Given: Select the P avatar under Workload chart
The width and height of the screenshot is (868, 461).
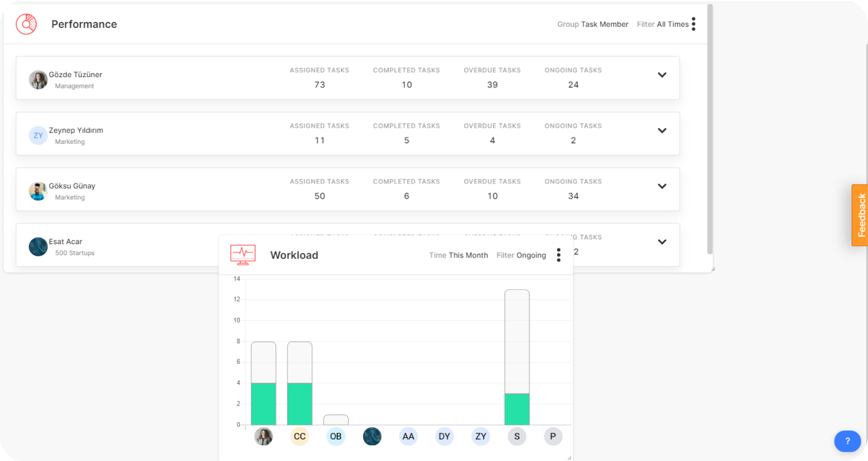Looking at the screenshot, I should click(x=553, y=436).
